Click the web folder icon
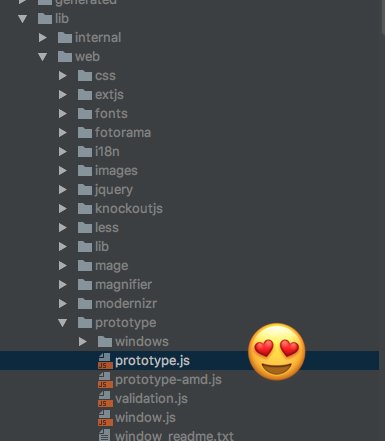385x441 pixels. coord(65,56)
